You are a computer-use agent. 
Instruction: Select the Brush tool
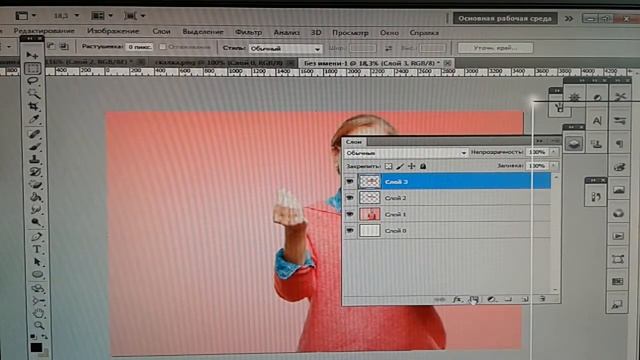point(35,146)
